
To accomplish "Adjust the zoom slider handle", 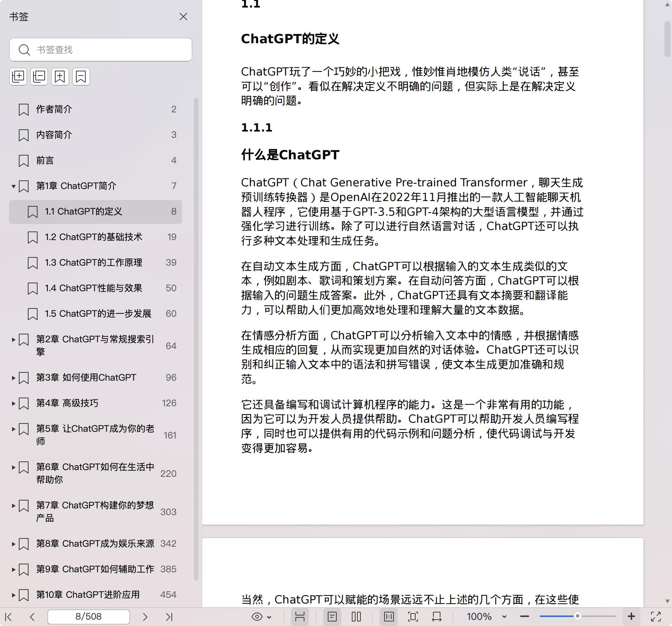I will [x=578, y=616].
